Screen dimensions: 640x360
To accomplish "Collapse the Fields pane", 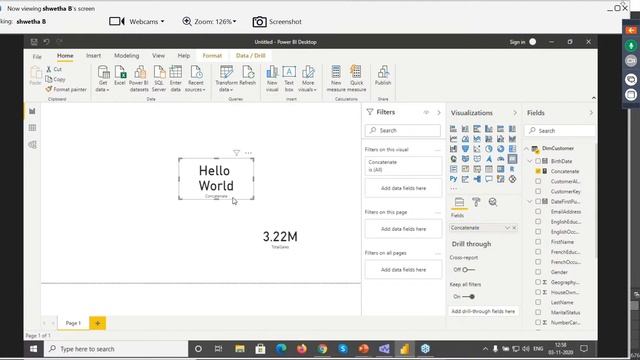I will coord(591,113).
